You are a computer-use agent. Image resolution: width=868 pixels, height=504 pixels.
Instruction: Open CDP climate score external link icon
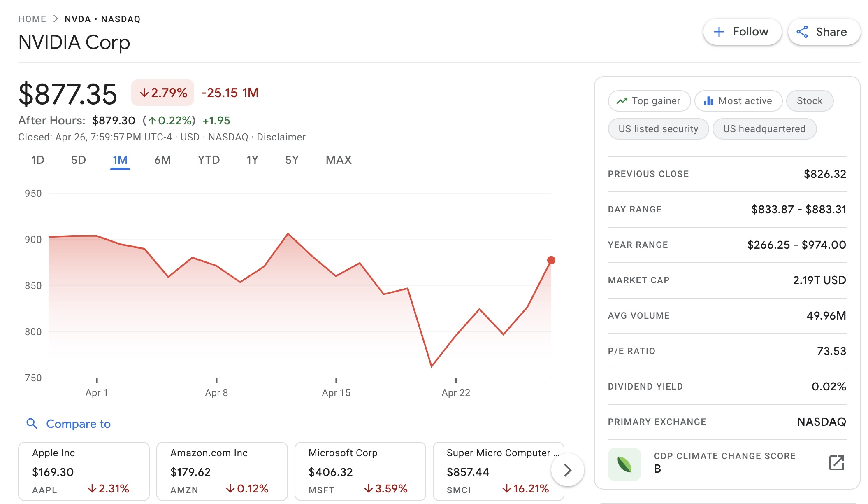tap(837, 463)
